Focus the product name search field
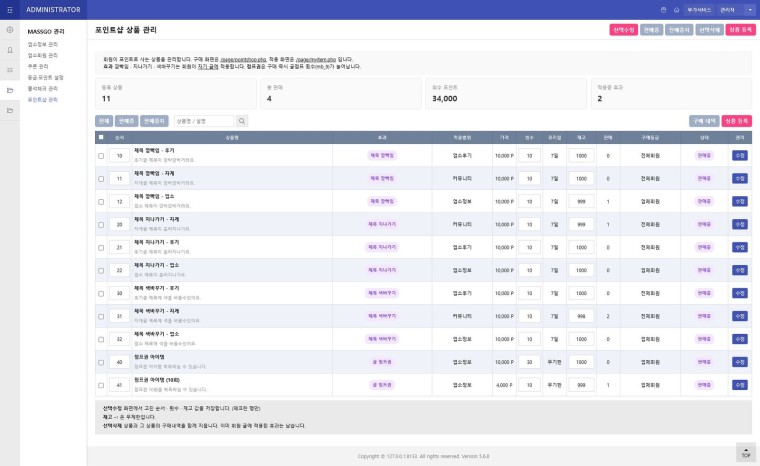Image resolution: width=760 pixels, height=466 pixels. (x=204, y=121)
